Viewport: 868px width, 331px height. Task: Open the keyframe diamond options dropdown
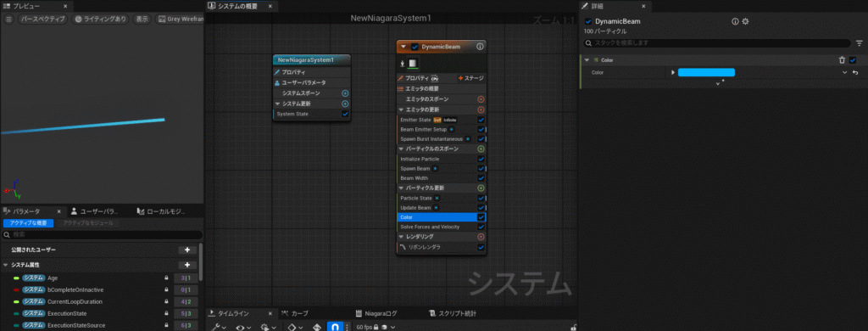coord(295,327)
